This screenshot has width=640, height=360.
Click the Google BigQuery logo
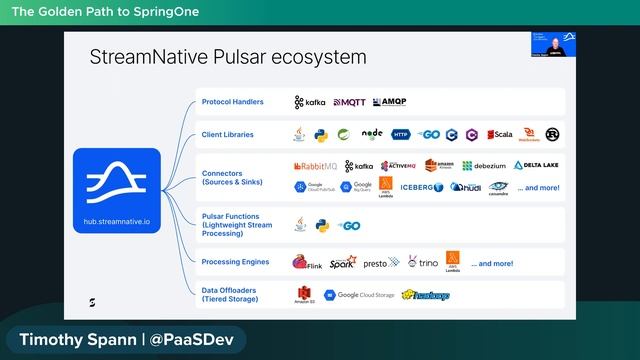pos(356,187)
